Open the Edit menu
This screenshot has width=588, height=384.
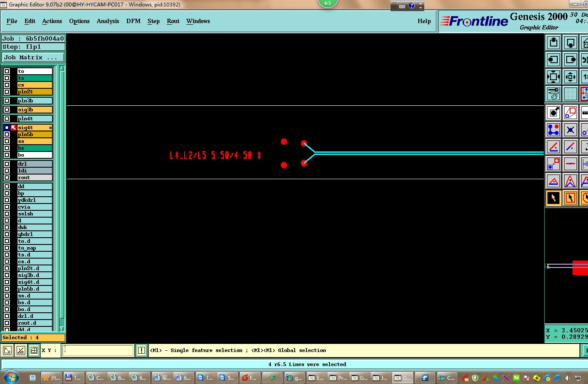pos(30,21)
